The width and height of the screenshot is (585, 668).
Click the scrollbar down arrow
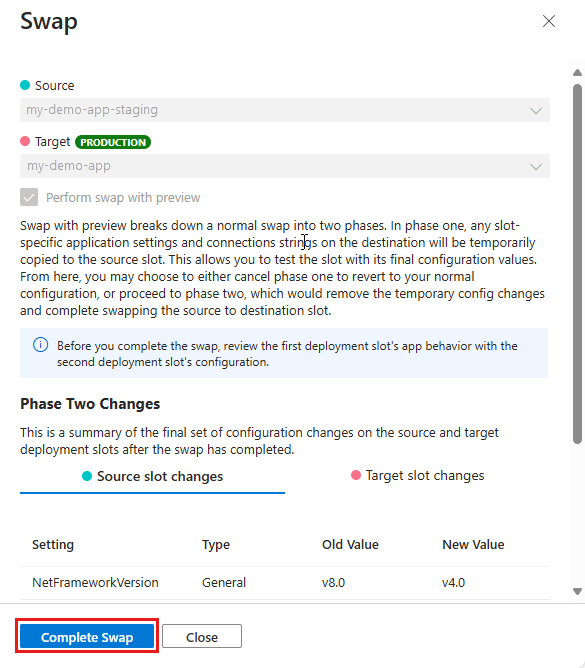[577, 591]
